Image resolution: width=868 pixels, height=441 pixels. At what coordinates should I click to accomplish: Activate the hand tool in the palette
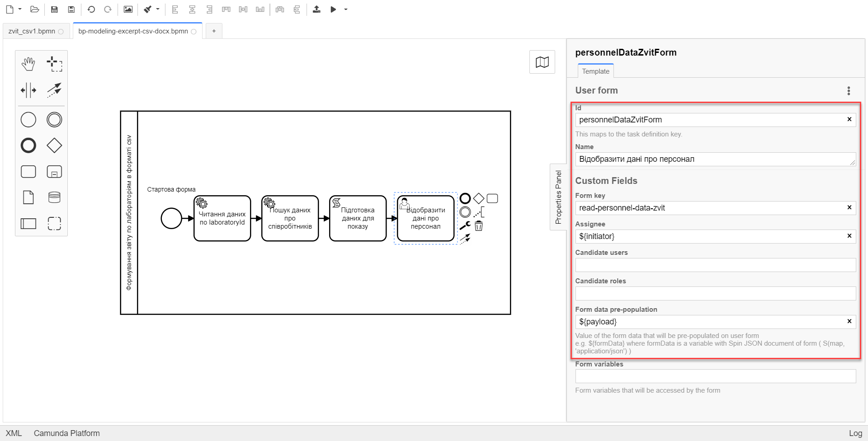28,64
